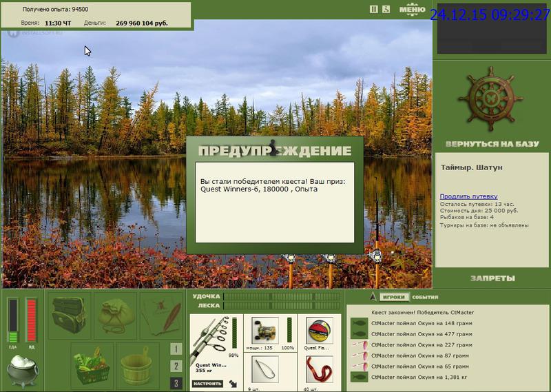Click the Настроить button

[x=208, y=384]
